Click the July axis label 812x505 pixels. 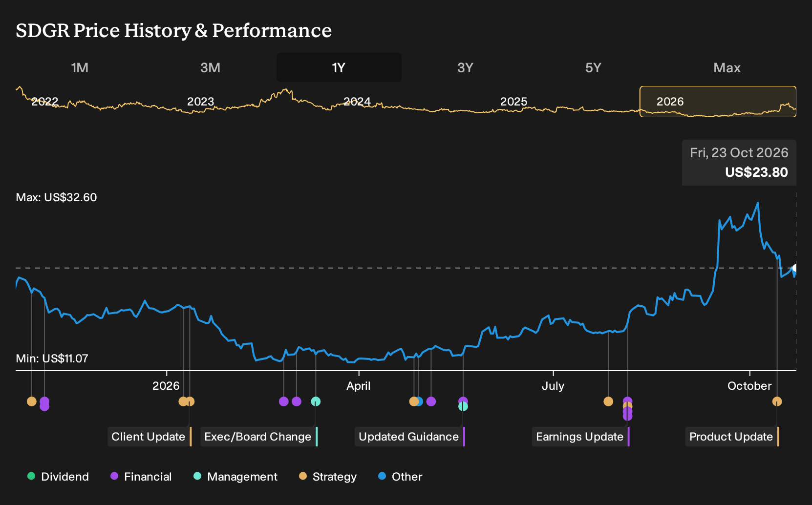coord(553,386)
